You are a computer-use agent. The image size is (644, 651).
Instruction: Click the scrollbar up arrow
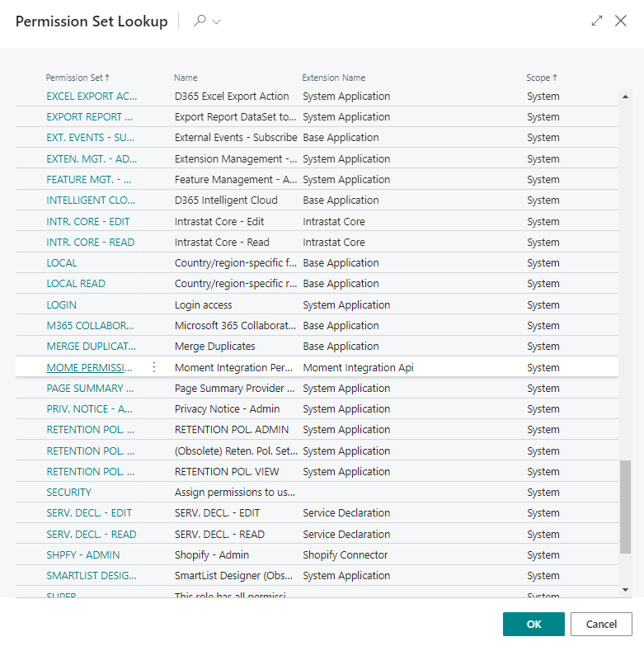point(625,96)
